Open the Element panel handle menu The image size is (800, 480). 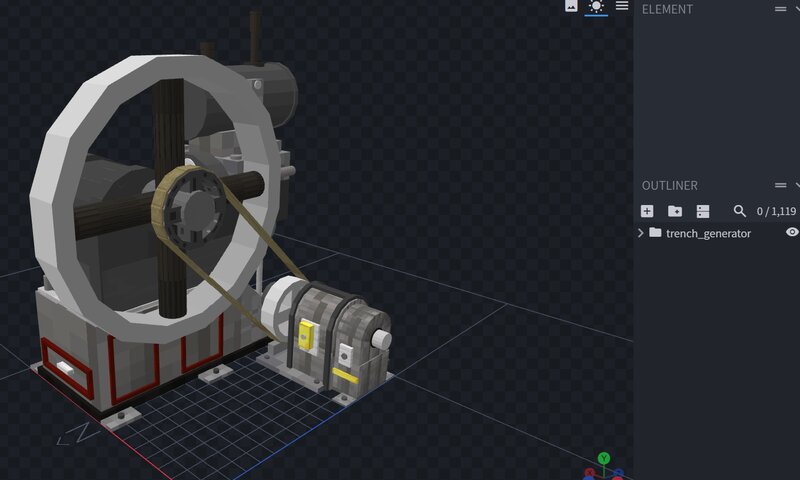click(x=780, y=8)
